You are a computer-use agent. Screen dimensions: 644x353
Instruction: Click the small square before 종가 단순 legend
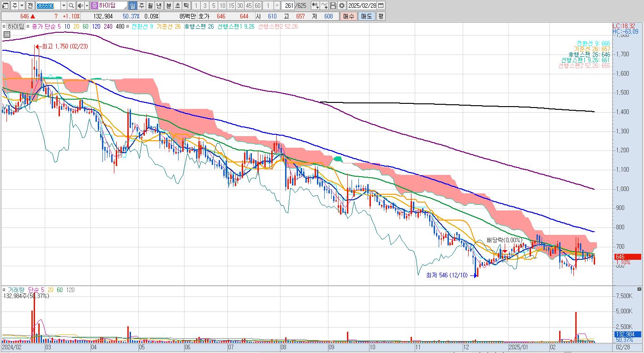click(x=28, y=26)
